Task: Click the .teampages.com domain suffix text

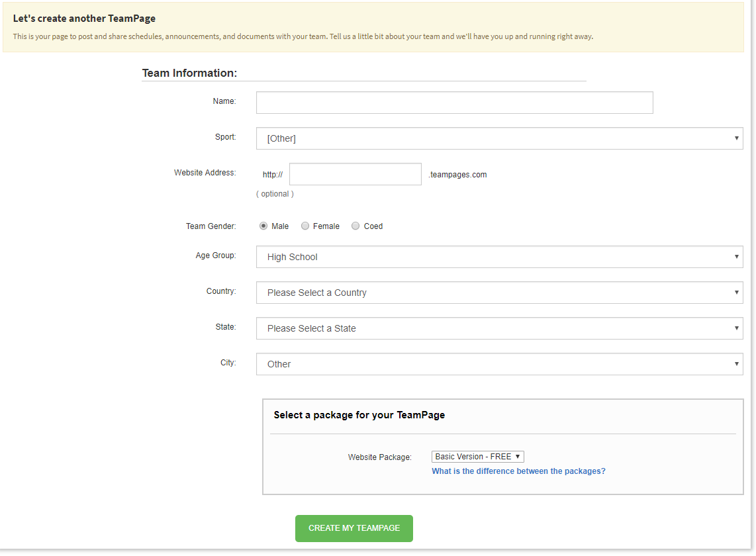Action: [457, 175]
